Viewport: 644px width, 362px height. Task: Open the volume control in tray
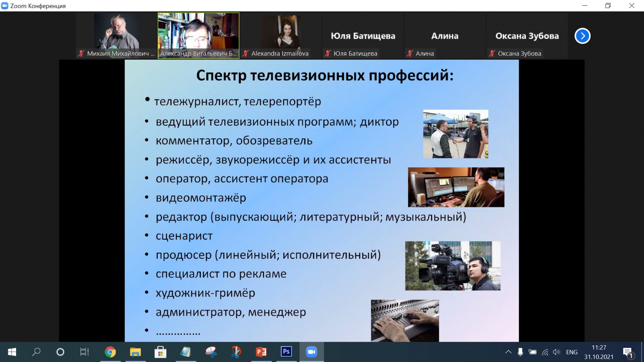[556, 352]
